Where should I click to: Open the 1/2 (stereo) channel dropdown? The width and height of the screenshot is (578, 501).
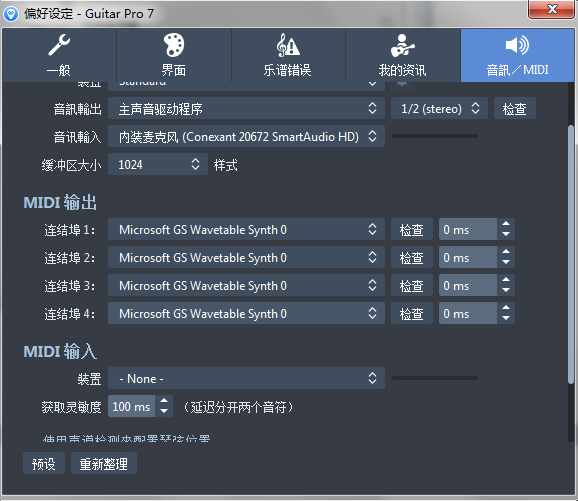439,108
